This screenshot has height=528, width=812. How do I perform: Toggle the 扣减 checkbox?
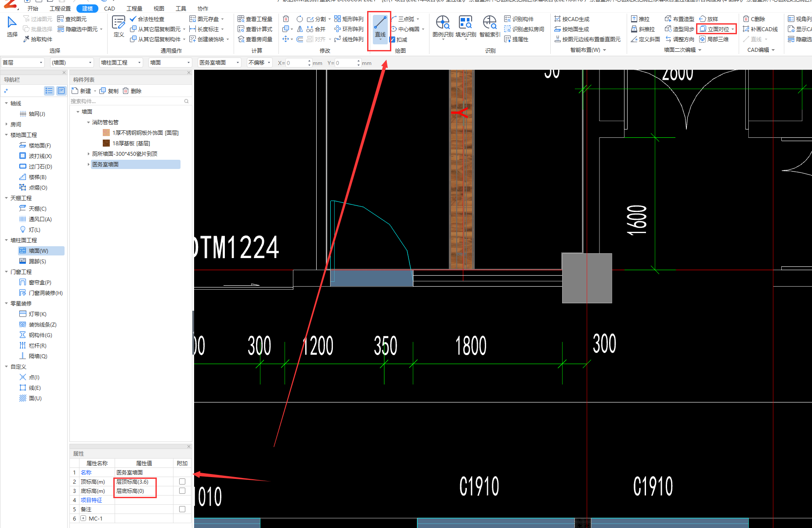(392, 40)
